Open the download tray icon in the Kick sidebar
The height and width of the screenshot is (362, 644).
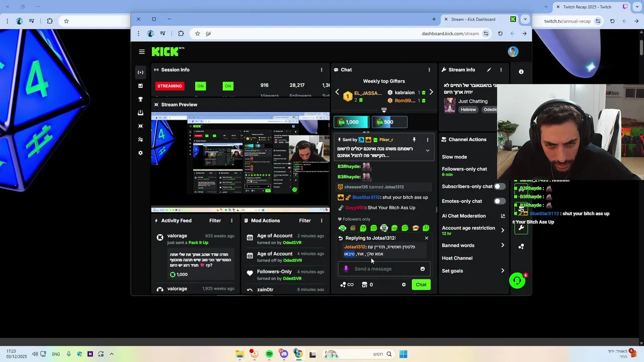(x=140, y=113)
